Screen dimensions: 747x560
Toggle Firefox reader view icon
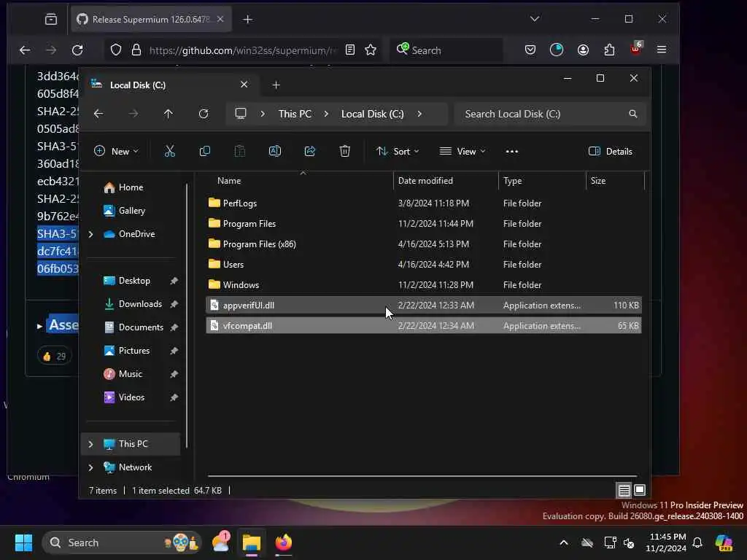point(350,50)
